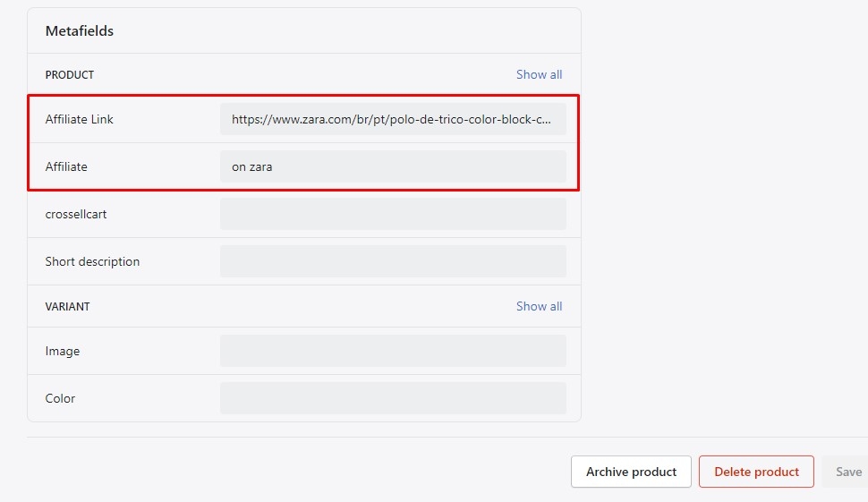
Task: Click the Metafields card heading
Action: (x=80, y=31)
